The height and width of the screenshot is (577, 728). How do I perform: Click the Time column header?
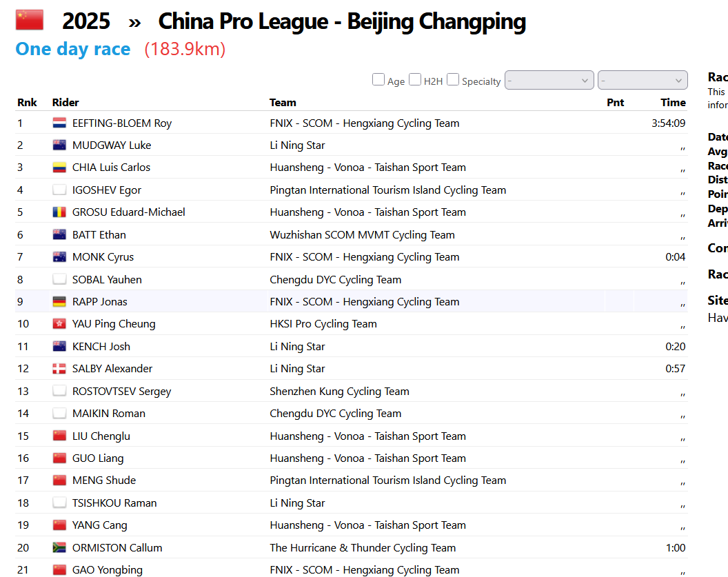673,103
